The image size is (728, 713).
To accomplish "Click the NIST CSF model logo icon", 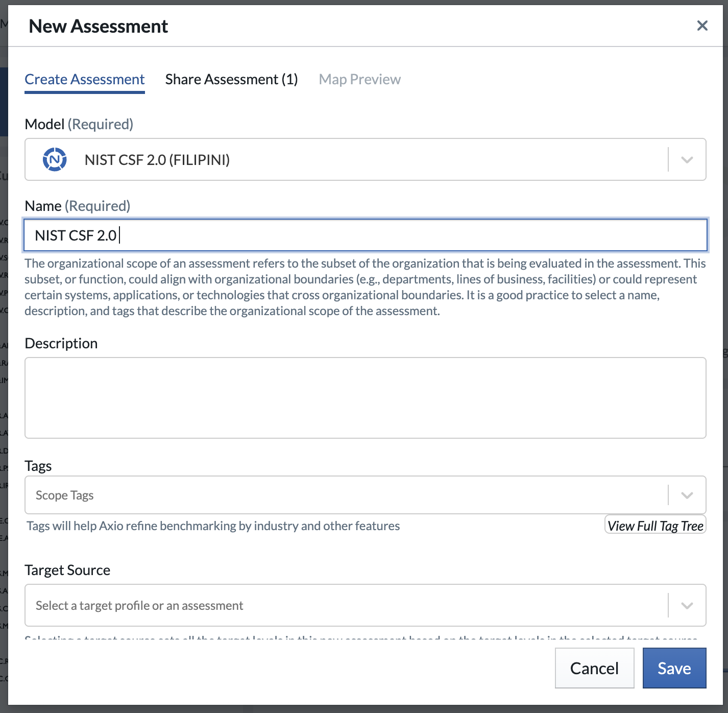I will tap(55, 160).
